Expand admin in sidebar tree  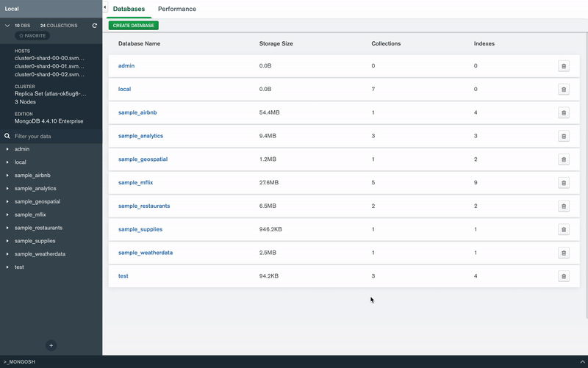(x=7, y=149)
